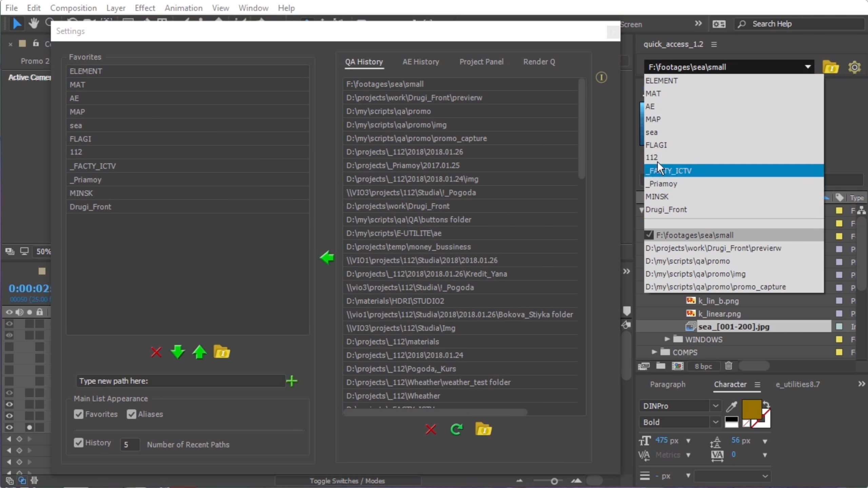The width and height of the screenshot is (868, 488).
Task: Open the Bold font style dropdown
Action: point(715,422)
